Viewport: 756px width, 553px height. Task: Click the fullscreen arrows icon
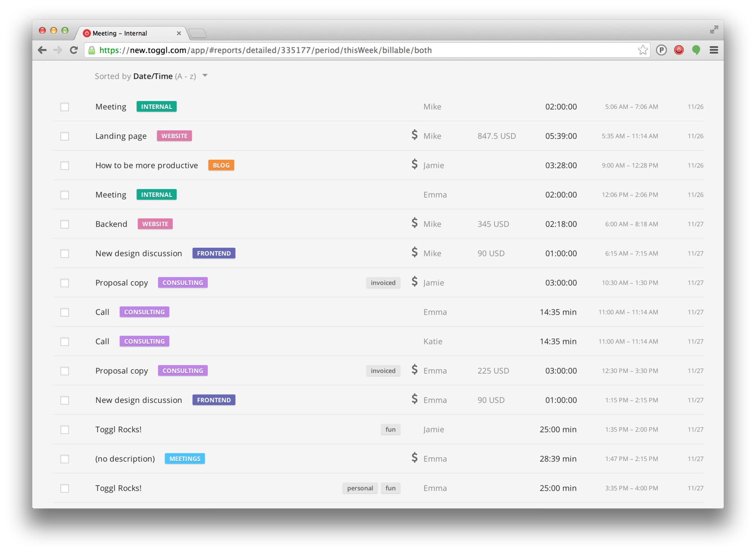point(714,29)
